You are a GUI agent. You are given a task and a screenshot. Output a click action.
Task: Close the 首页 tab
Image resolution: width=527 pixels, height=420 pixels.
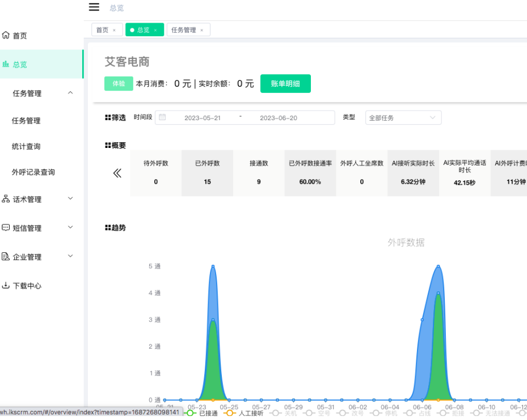(x=114, y=31)
